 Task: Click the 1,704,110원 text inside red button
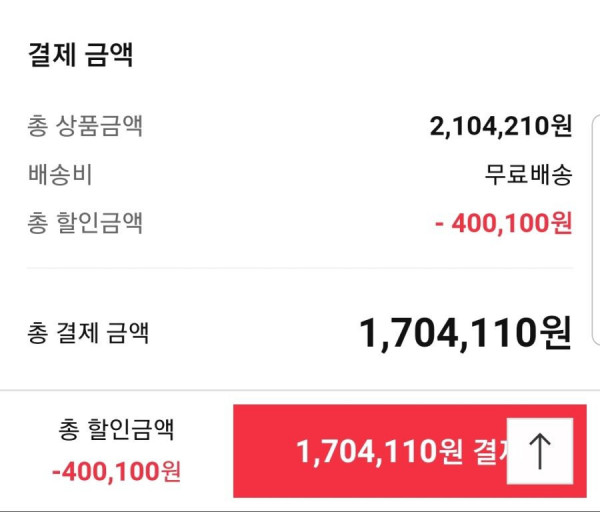[380, 452]
